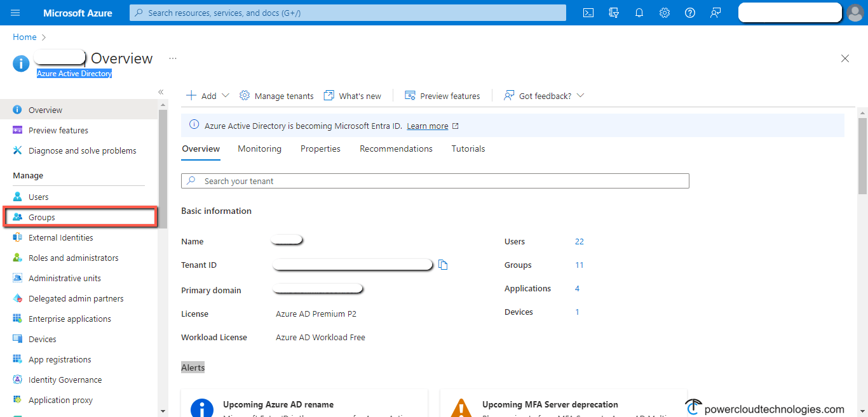Close the Overview blade
The height and width of the screenshot is (417, 868).
(845, 58)
